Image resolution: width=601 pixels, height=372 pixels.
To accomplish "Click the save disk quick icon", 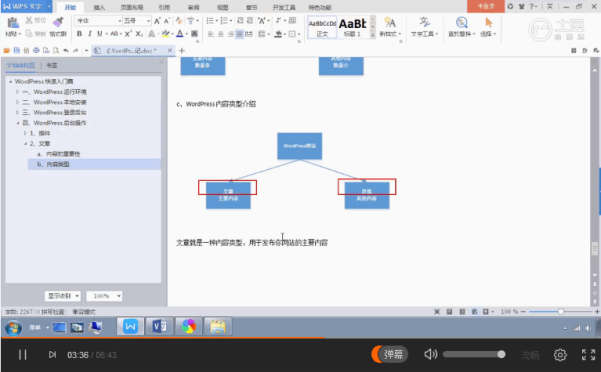I will coord(16,51).
